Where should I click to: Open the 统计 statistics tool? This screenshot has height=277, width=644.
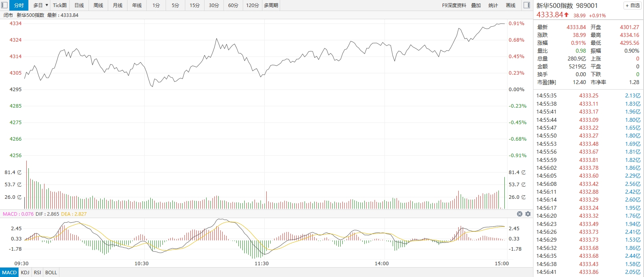coord(493,5)
